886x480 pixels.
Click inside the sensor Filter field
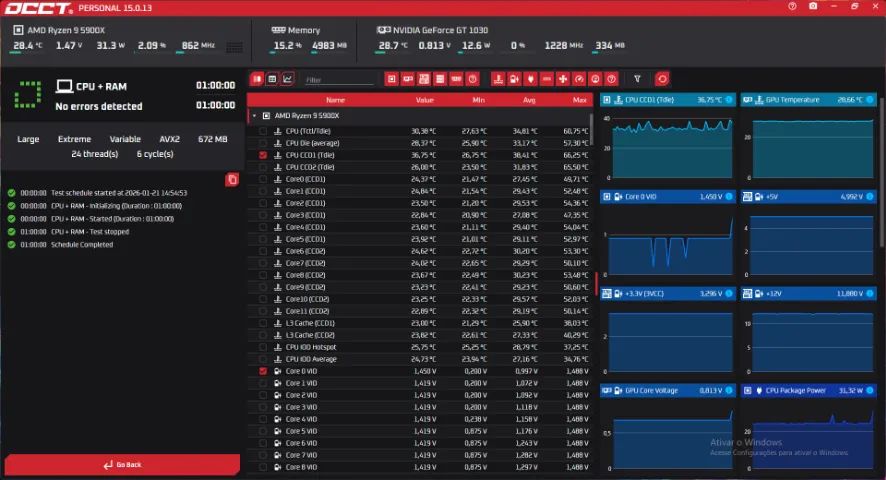(x=339, y=80)
